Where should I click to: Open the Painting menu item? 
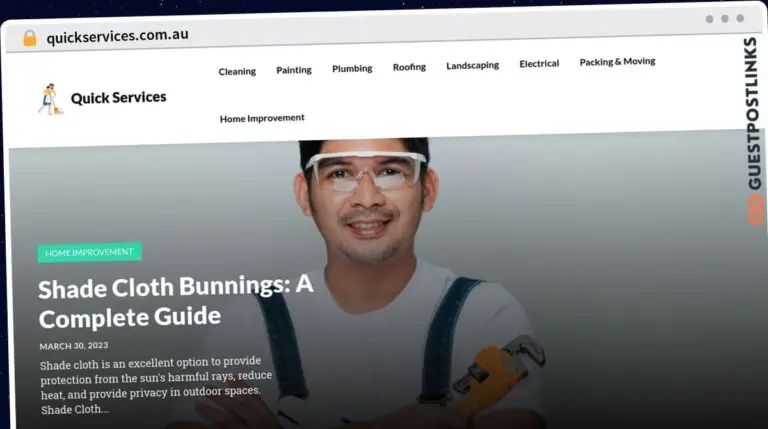tap(294, 70)
